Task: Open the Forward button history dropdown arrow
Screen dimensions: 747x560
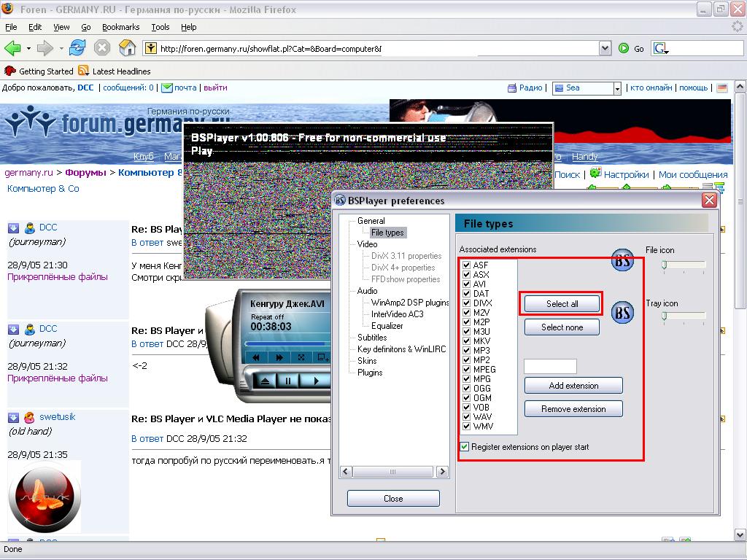Action: click(61, 48)
